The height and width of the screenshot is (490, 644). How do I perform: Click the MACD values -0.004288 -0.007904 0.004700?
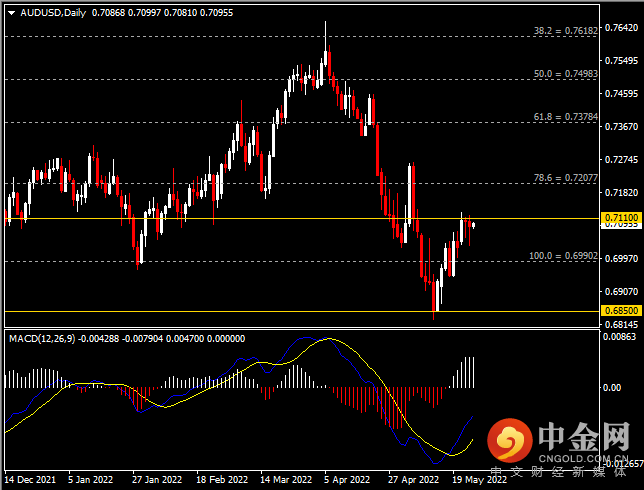pyautogui.click(x=141, y=339)
